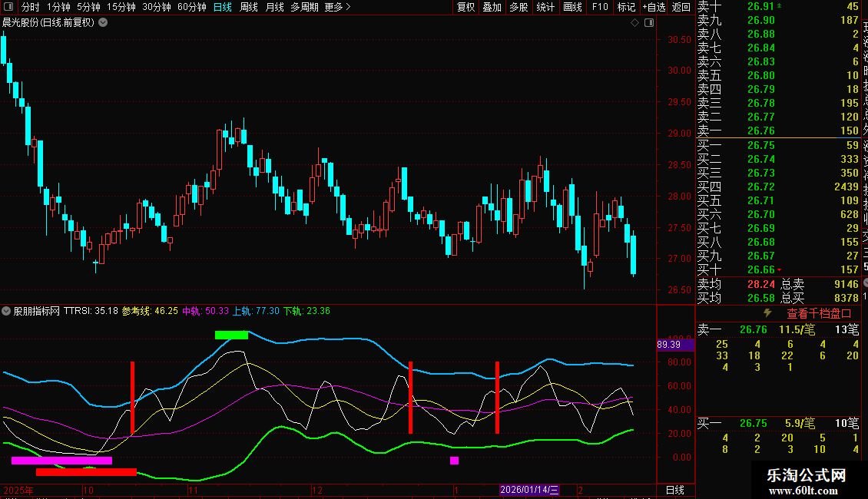Click the green up arrow beside 26.91

coord(780,6)
